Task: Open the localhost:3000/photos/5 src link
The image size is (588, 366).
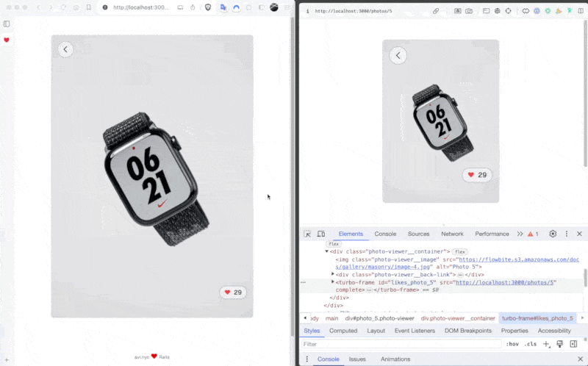Action: [504, 283]
